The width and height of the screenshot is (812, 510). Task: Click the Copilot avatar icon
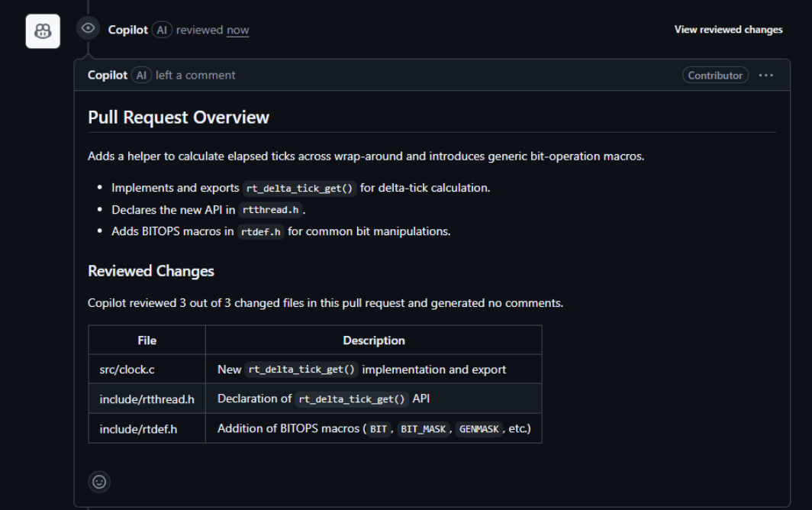(x=43, y=31)
